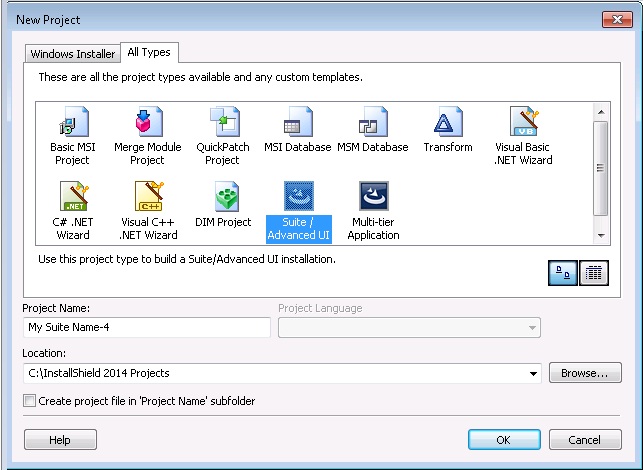
Task: Confirm the dialog with OK
Action: [503, 440]
